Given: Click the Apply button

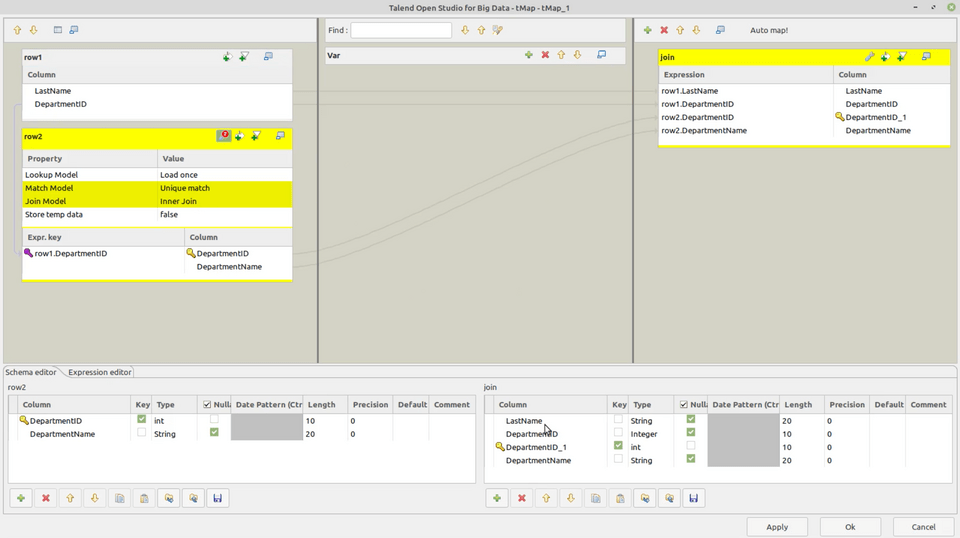Looking at the screenshot, I should [777, 527].
